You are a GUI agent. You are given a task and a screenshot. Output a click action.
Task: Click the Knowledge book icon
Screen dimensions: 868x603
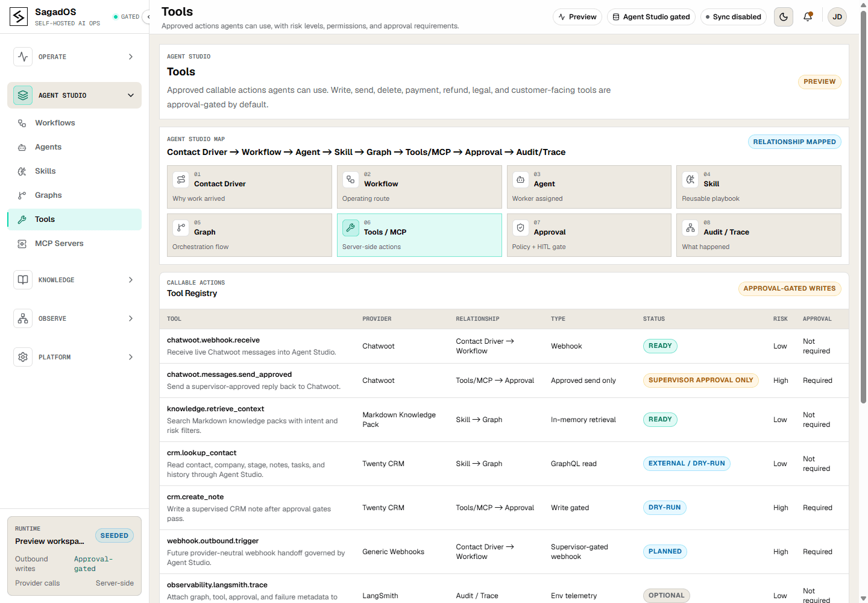pos(23,280)
